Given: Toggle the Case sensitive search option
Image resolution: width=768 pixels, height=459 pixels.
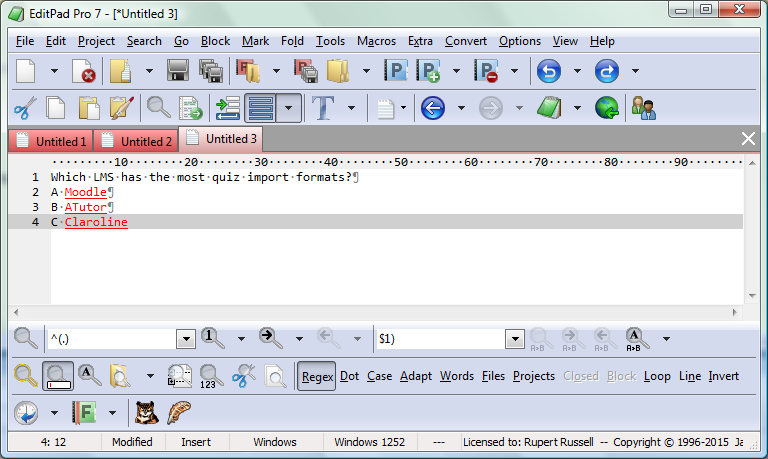Looking at the screenshot, I should (380, 376).
